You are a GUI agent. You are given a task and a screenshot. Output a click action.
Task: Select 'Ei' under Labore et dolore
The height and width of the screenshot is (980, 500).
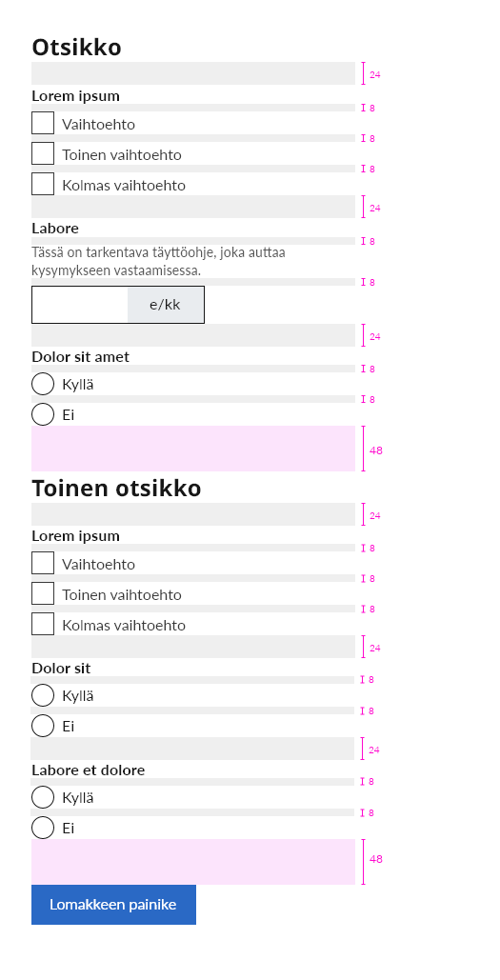(x=43, y=828)
